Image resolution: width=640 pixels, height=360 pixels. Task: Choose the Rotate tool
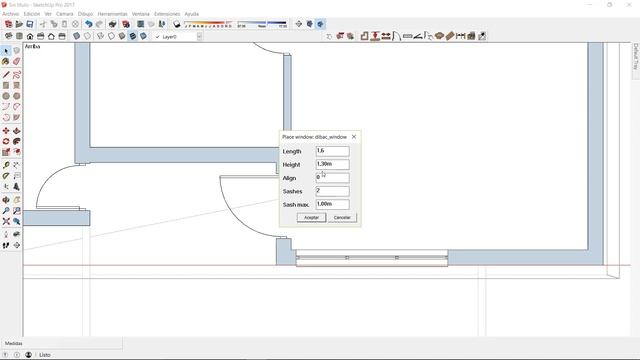6,141
